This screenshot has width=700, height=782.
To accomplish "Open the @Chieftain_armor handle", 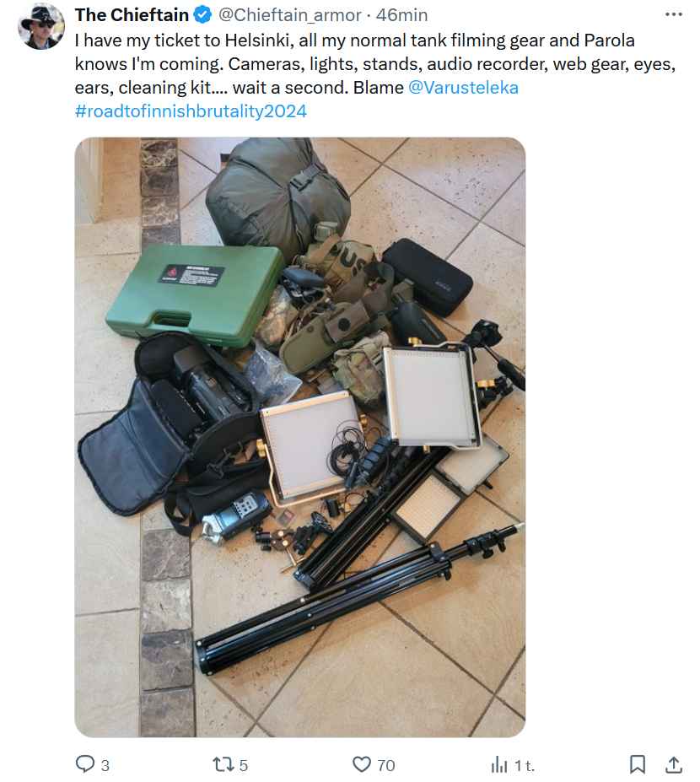I will (289, 15).
